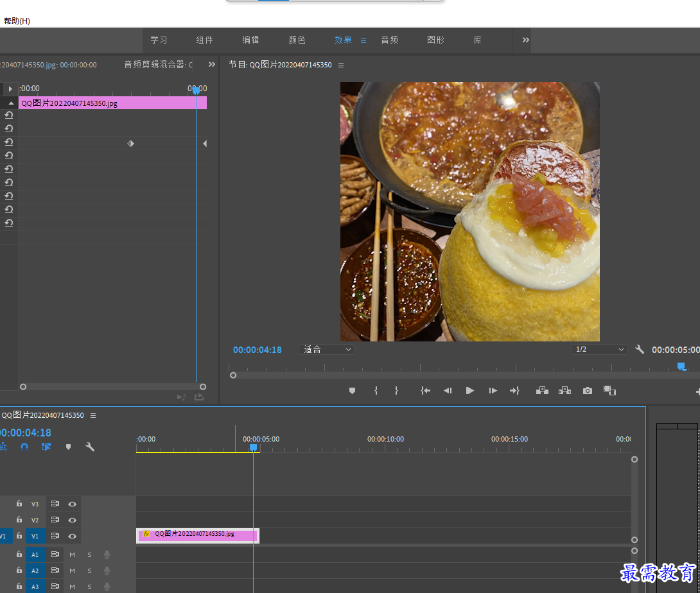Open Comparison View in Program monitor

point(609,391)
